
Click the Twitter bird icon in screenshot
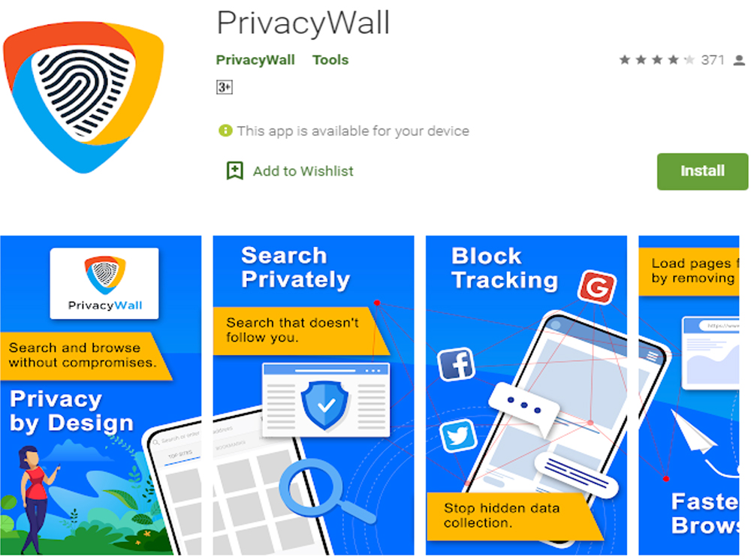(458, 436)
